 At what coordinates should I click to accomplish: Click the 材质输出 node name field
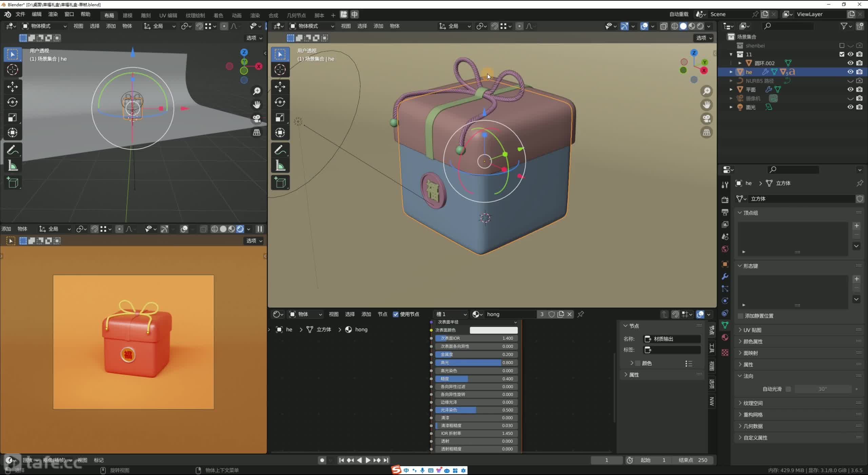point(672,339)
